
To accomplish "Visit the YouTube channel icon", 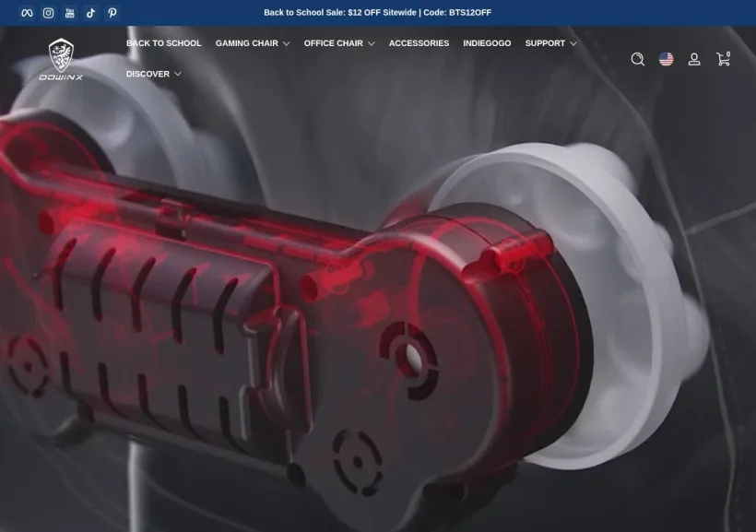I will [70, 13].
